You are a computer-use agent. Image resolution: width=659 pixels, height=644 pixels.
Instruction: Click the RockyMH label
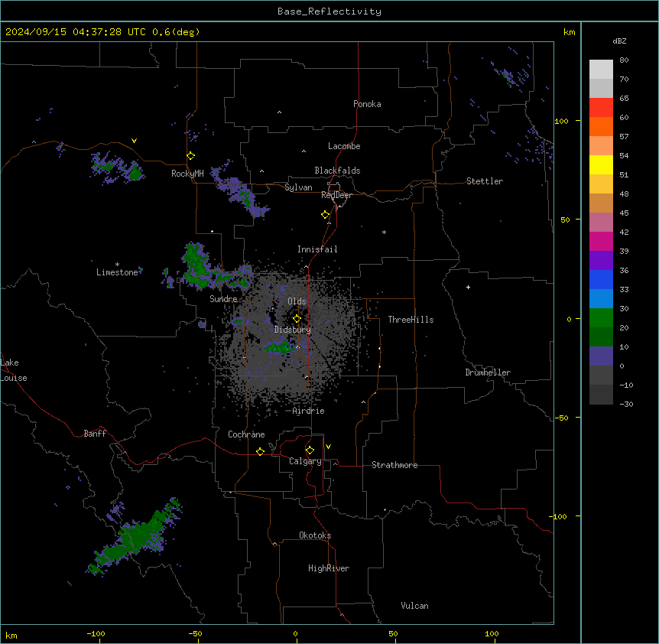[x=187, y=174]
